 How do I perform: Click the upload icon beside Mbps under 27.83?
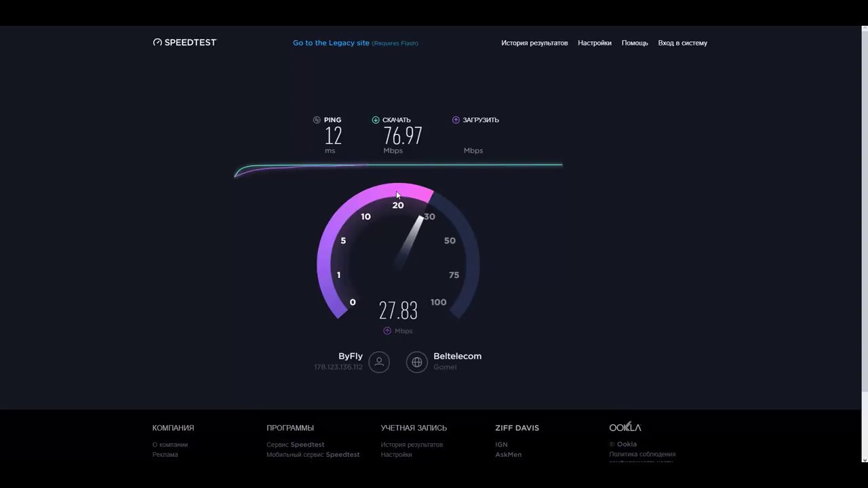387,331
